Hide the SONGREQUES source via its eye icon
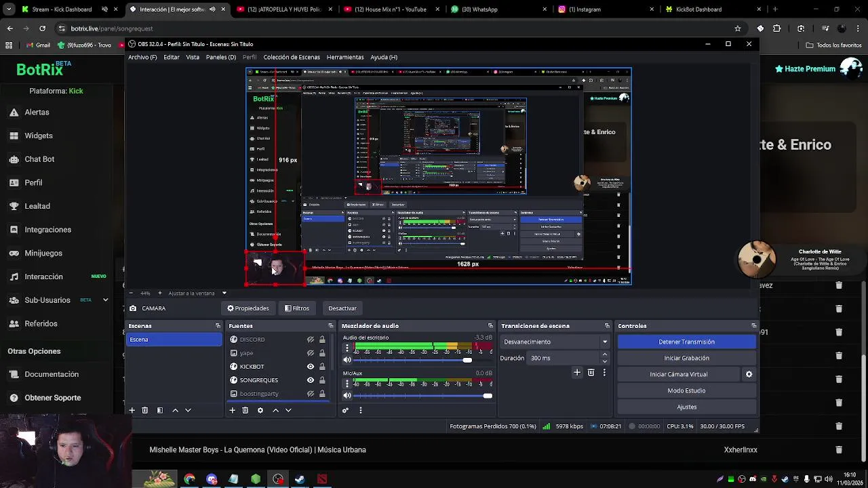 (x=311, y=380)
